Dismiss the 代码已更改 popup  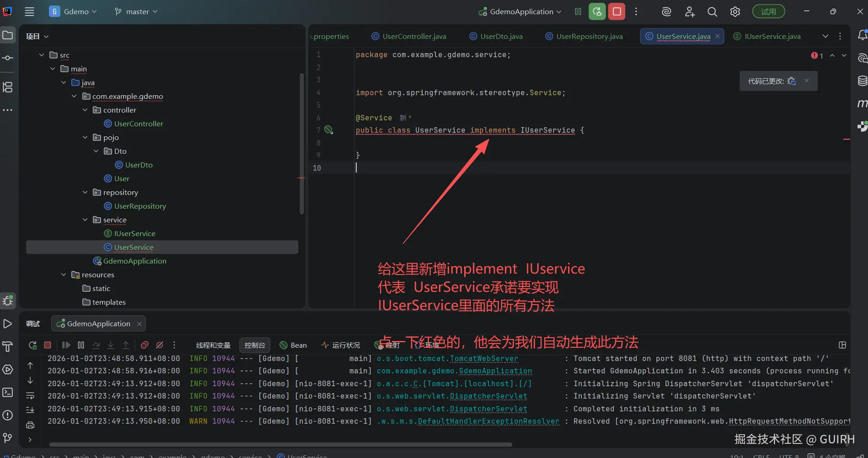pos(807,81)
